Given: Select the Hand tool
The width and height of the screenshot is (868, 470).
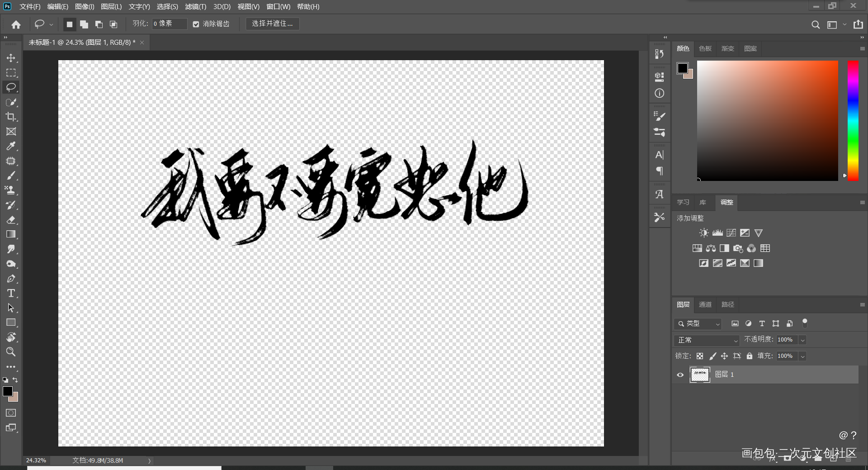Looking at the screenshot, I should pos(11,337).
